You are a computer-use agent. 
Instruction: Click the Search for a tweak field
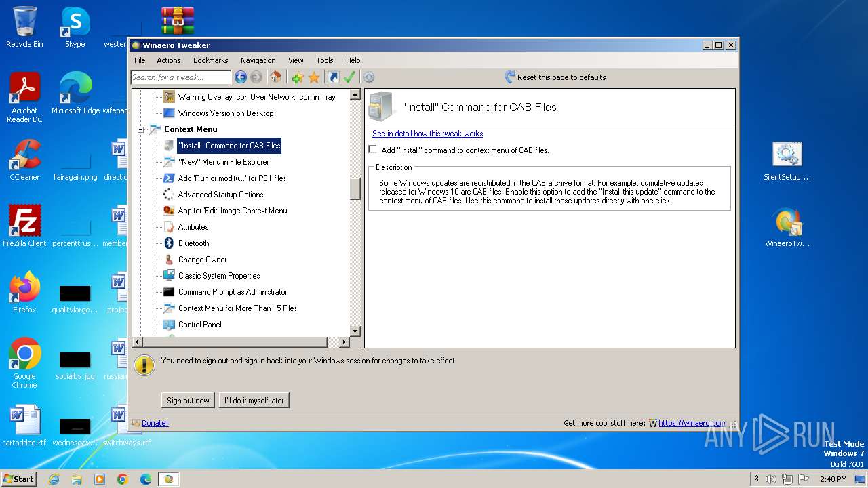point(181,77)
